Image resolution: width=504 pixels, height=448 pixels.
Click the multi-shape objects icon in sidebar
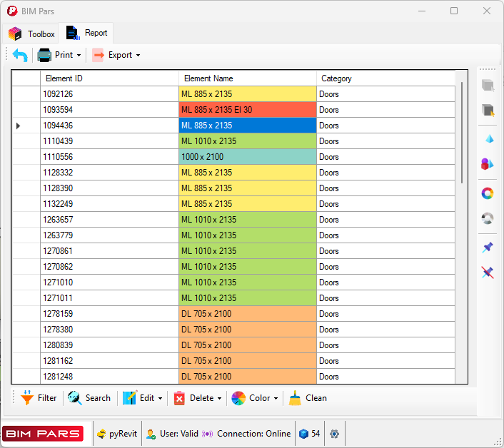click(488, 164)
